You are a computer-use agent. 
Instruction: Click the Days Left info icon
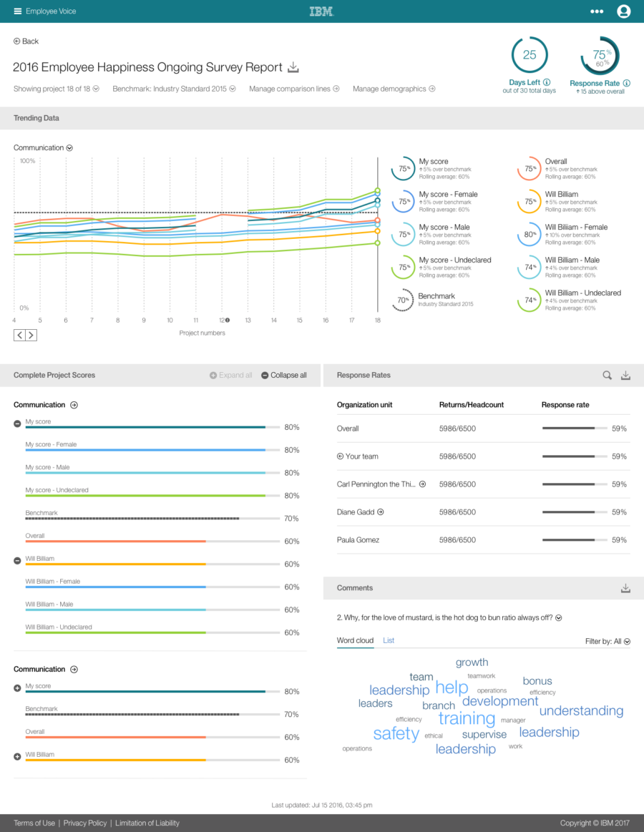(x=547, y=83)
